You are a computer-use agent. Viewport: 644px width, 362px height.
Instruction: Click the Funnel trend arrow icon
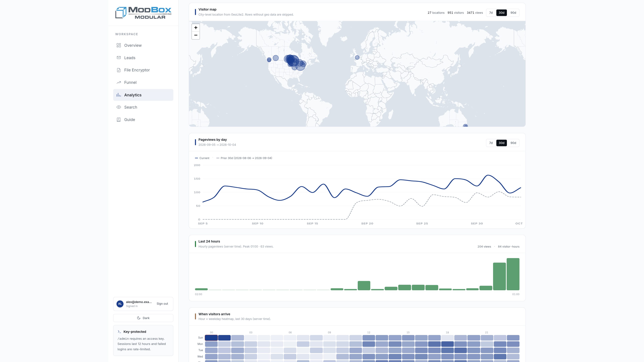(119, 82)
